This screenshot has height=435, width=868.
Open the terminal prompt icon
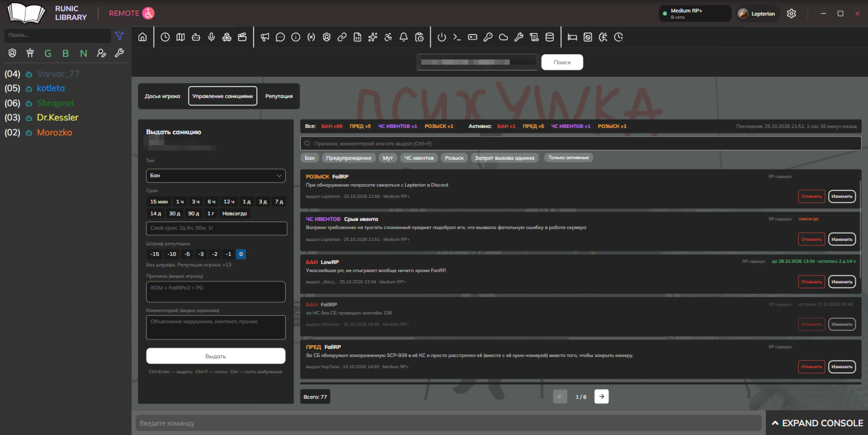(457, 37)
